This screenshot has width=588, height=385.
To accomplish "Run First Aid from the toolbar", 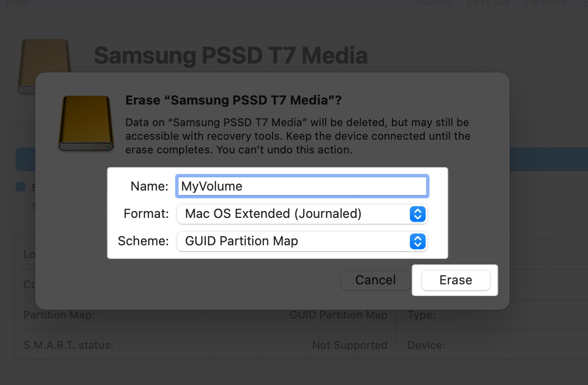I will click(x=488, y=4).
